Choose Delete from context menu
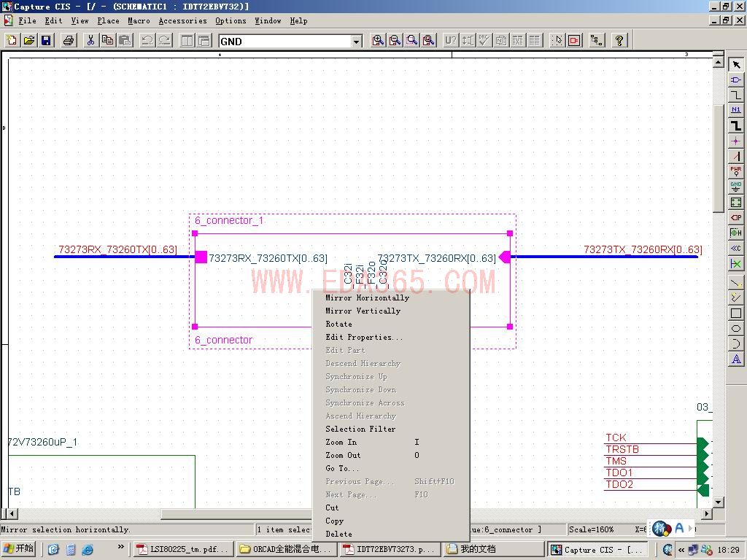 coord(391,534)
